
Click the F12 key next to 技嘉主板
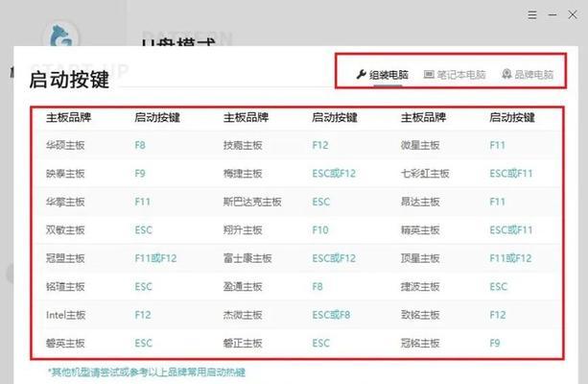[x=320, y=145]
